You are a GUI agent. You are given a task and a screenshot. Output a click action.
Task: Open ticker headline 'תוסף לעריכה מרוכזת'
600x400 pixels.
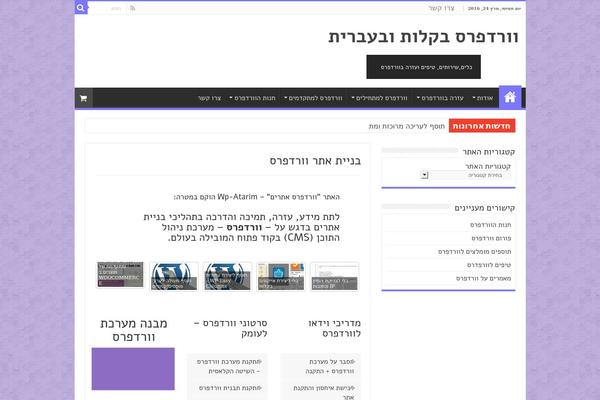point(407,126)
